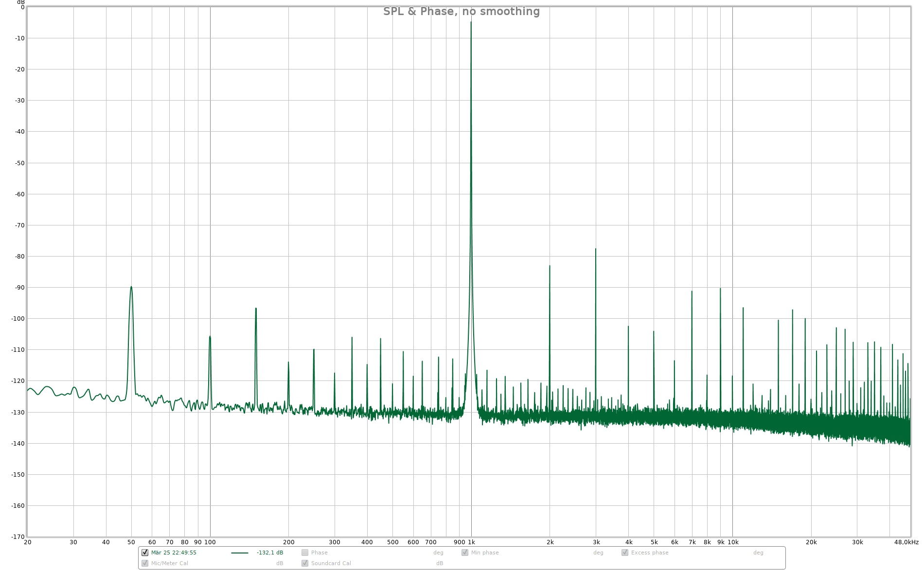Click the Min phase legend label
The width and height of the screenshot is (924, 570).
pos(485,553)
